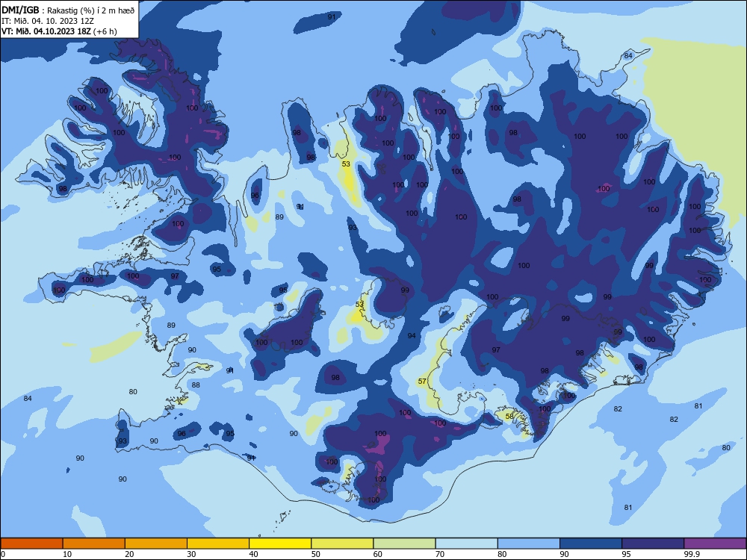747x560 pixels.
Task: Click the '58' humidity value on the map
Action: click(x=509, y=416)
